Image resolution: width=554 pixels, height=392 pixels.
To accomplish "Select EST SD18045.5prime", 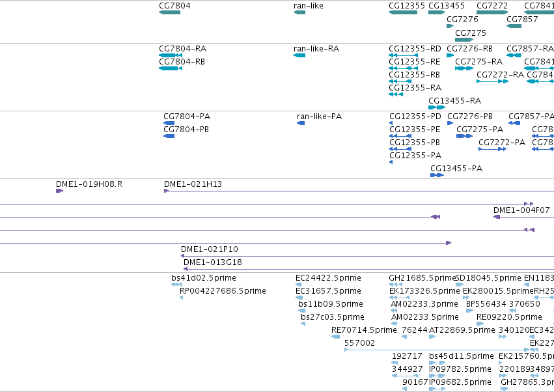I will pos(460,285).
